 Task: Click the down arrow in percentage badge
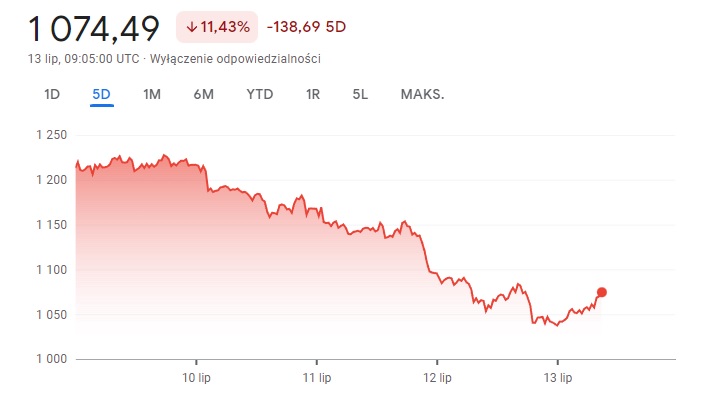(191, 27)
